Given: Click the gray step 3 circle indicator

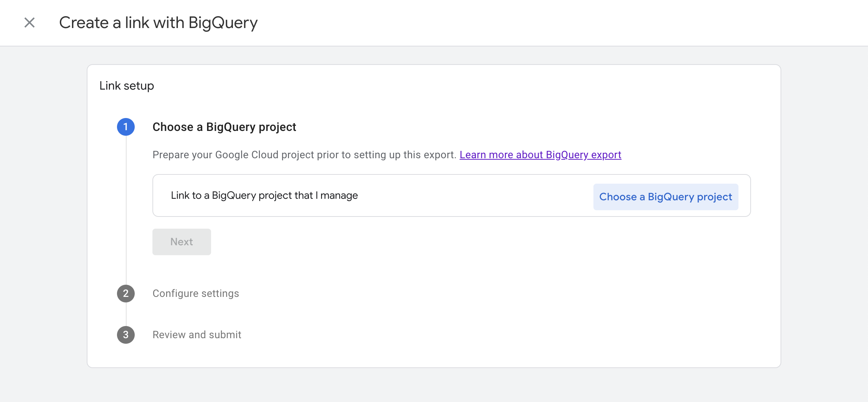Looking at the screenshot, I should (126, 335).
